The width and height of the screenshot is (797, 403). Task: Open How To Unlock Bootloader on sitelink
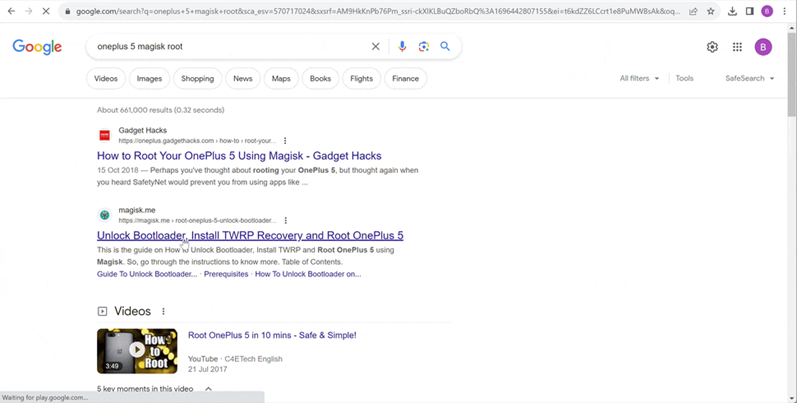pyautogui.click(x=308, y=274)
